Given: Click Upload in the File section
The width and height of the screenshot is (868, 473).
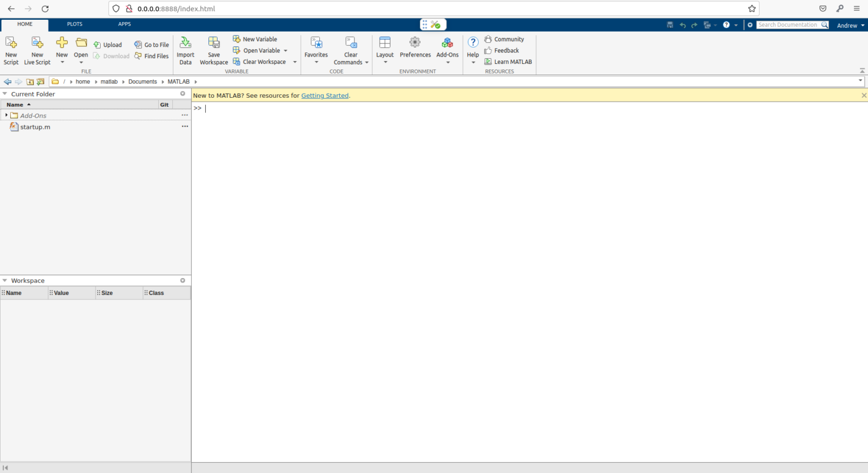Looking at the screenshot, I should (108, 45).
